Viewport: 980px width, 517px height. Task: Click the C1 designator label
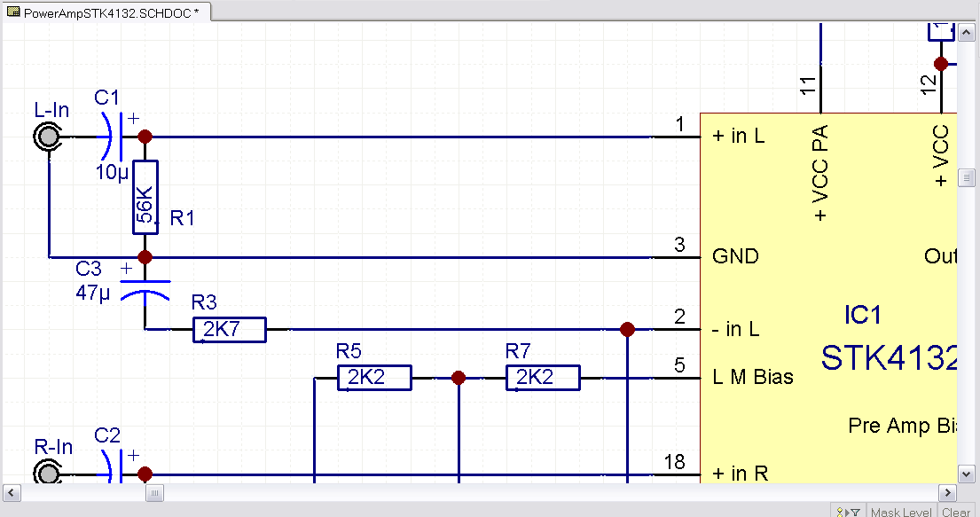coord(106,98)
